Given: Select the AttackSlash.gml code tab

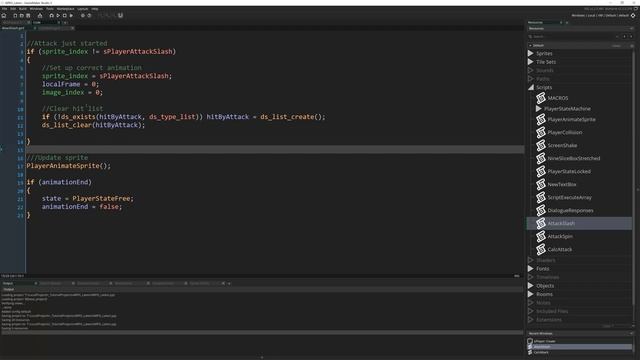Looking at the screenshot, I should click(x=18, y=28).
